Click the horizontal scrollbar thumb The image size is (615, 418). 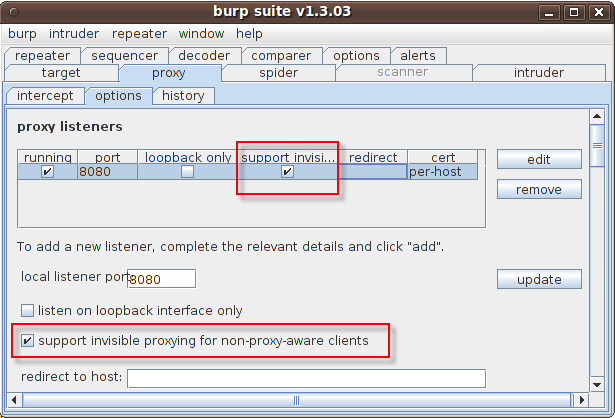click(x=295, y=401)
